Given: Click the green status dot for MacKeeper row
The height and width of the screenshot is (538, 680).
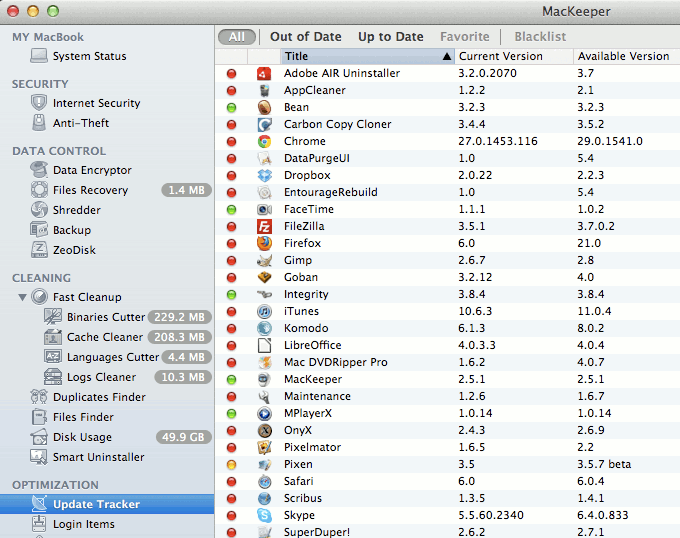Looking at the screenshot, I should point(232,379).
